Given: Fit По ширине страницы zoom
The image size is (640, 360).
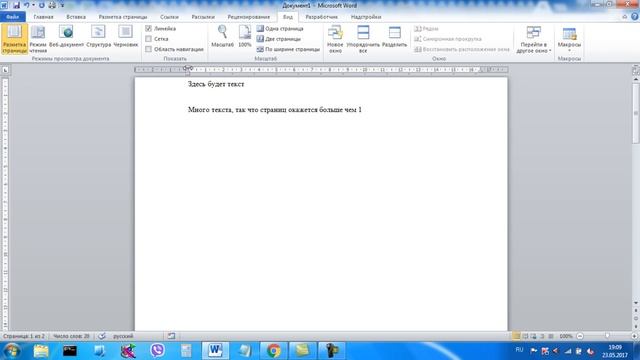Looking at the screenshot, I should (288, 49).
